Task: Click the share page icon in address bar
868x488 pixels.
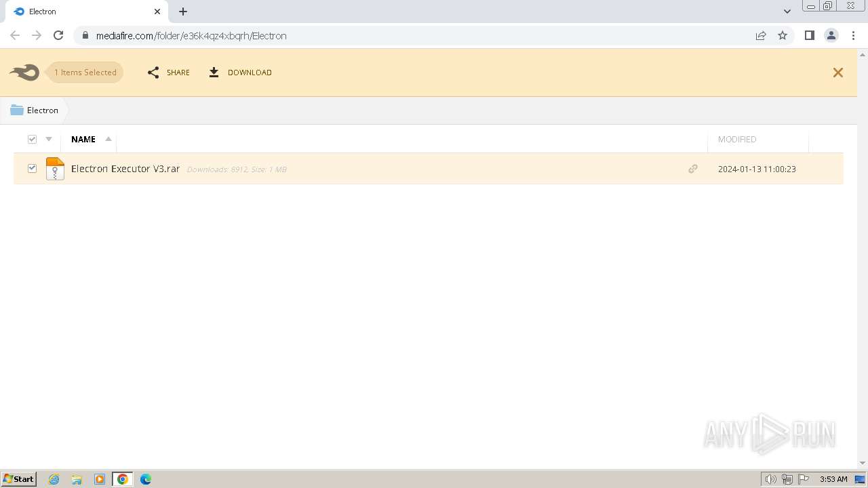Action: 761,35
